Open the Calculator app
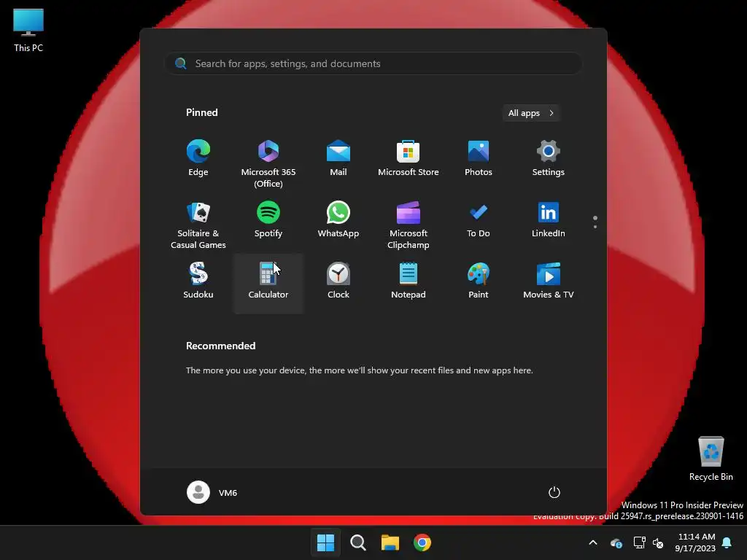The image size is (747, 560). coord(268,284)
